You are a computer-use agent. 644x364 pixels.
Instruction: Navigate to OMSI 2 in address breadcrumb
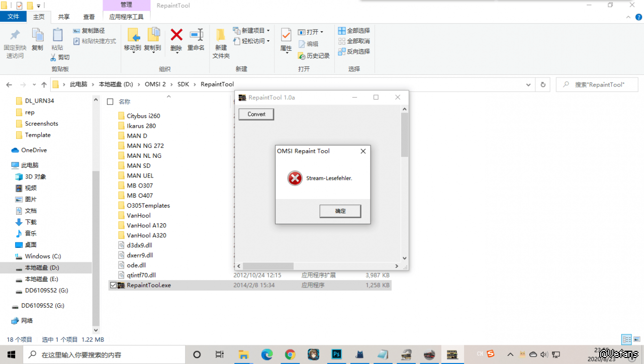[155, 84]
